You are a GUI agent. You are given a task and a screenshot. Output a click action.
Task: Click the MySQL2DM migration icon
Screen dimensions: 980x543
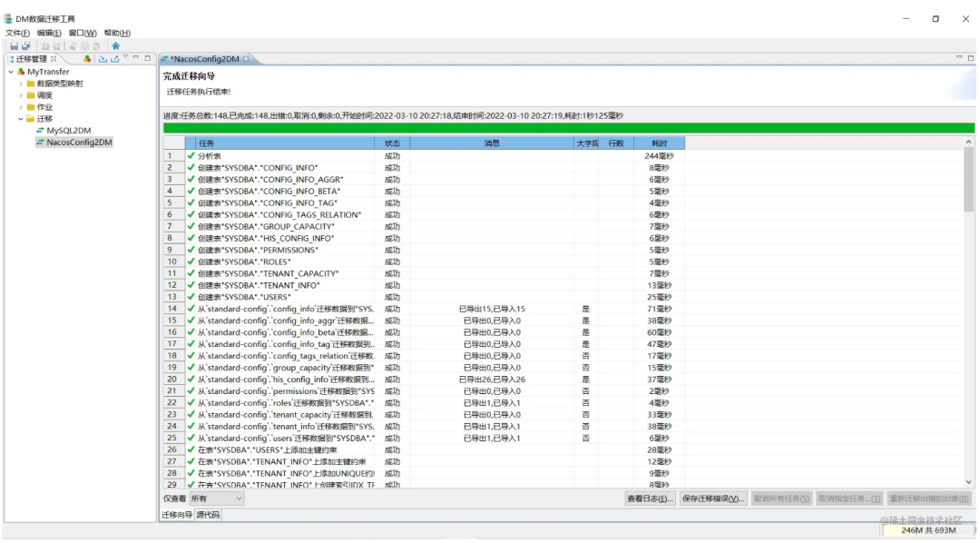(x=40, y=130)
